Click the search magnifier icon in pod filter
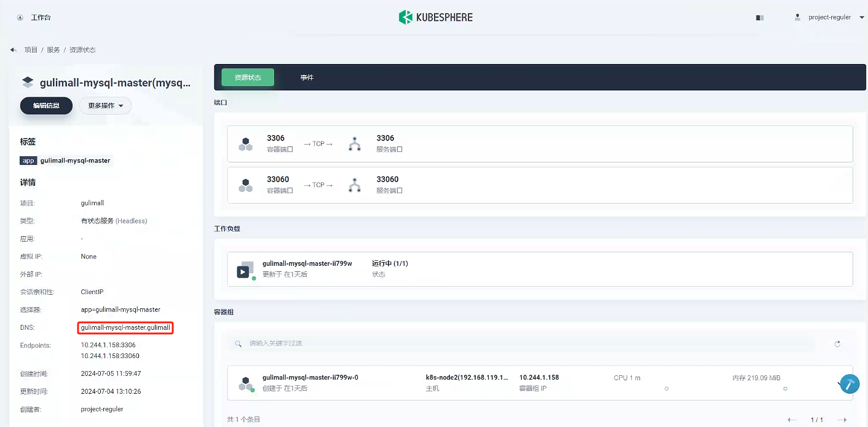868x427 pixels. point(239,344)
